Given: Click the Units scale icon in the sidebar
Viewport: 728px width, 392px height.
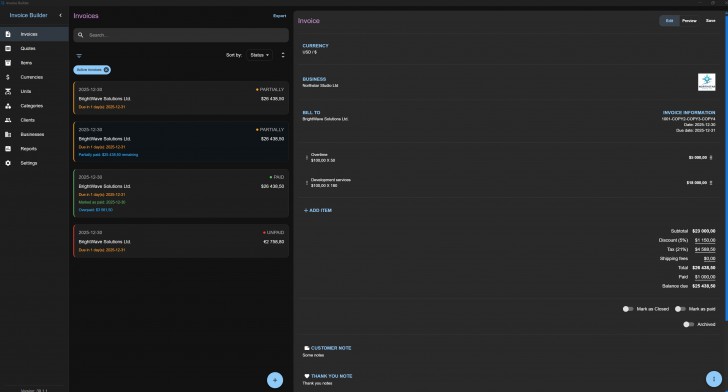Looking at the screenshot, I should [x=8, y=91].
